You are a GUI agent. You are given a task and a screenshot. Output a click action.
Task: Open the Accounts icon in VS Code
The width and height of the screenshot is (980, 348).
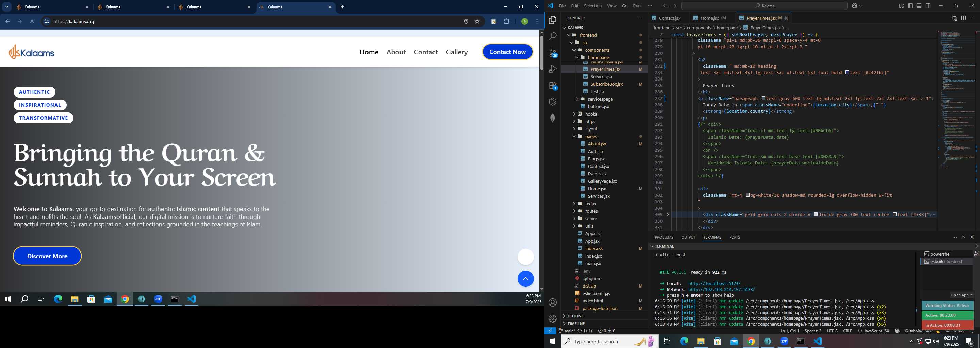(552, 302)
